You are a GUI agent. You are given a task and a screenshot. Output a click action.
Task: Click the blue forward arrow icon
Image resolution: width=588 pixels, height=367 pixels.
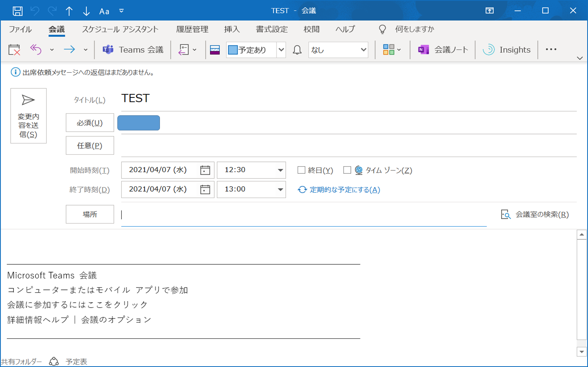click(x=70, y=49)
